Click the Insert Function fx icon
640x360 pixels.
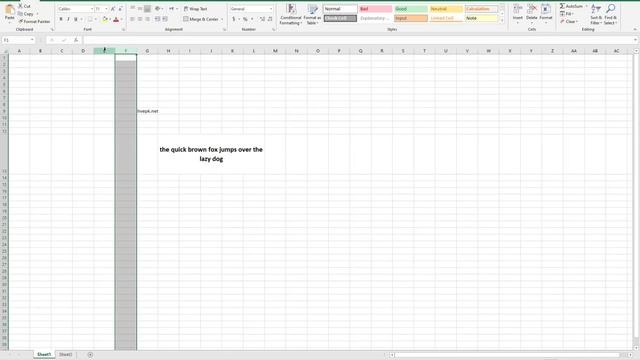pyautogui.click(x=76, y=40)
